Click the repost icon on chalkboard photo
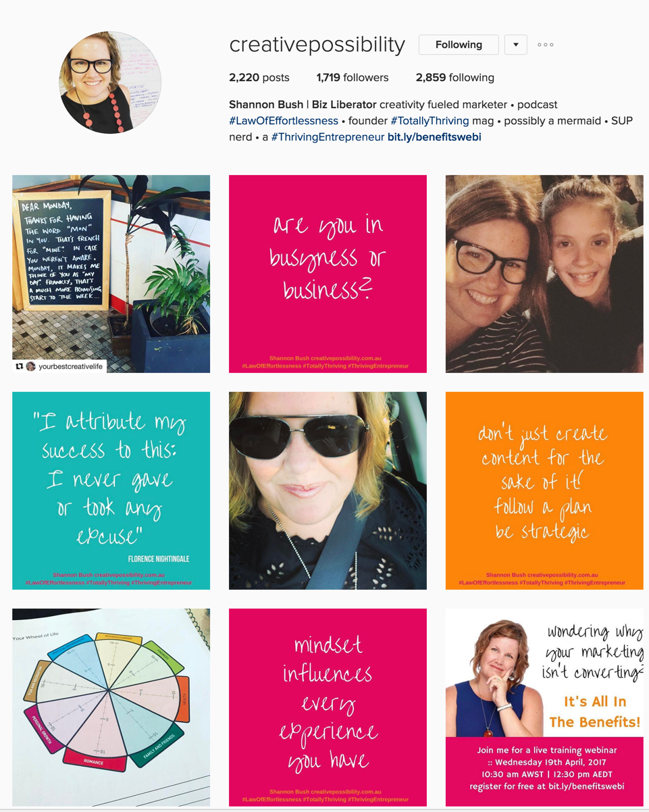Viewport: 649px width, 812px height. pos(19,366)
